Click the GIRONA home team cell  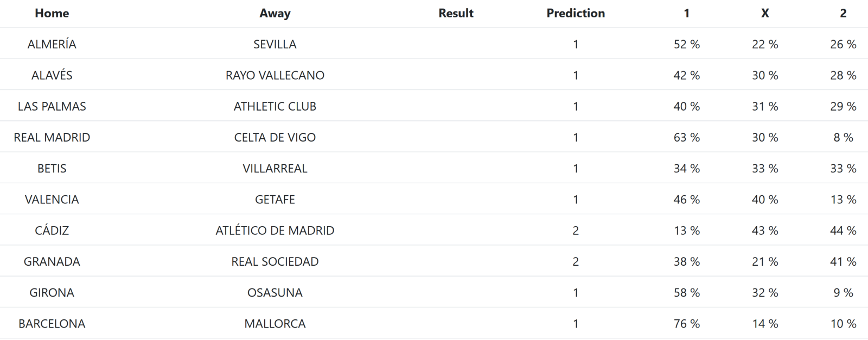tap(52, 293)
